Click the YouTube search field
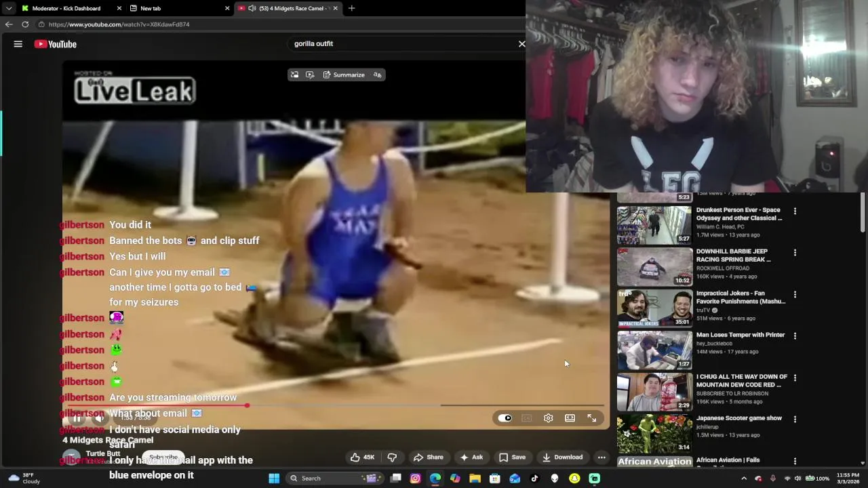The width and height of the screenshot is (868, 488). 400,43
